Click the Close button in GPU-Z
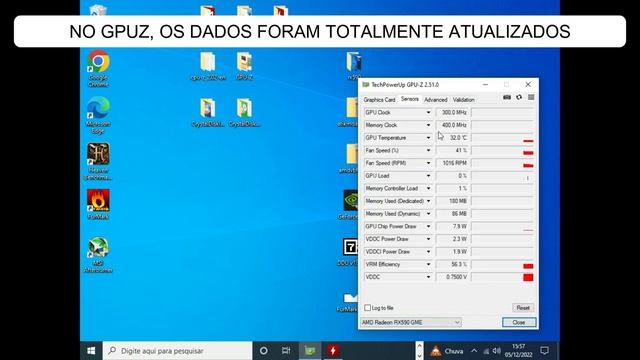 [x=519, y=322]
